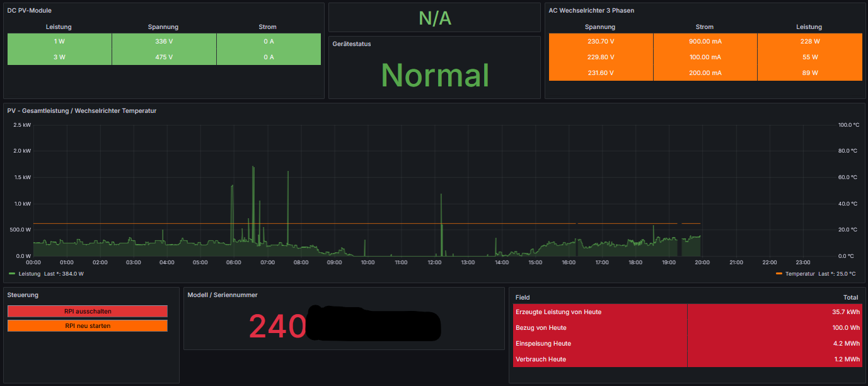Open the Modell / Seriennummer panel menu
This screenshot has height=386, width=868.
[x=223, y=295]
